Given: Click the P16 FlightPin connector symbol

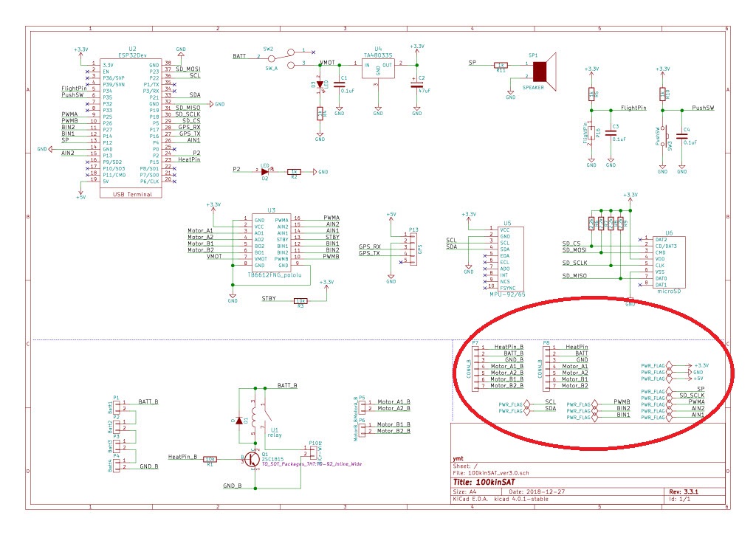Looking at the screenshot, I should [591, 134].
